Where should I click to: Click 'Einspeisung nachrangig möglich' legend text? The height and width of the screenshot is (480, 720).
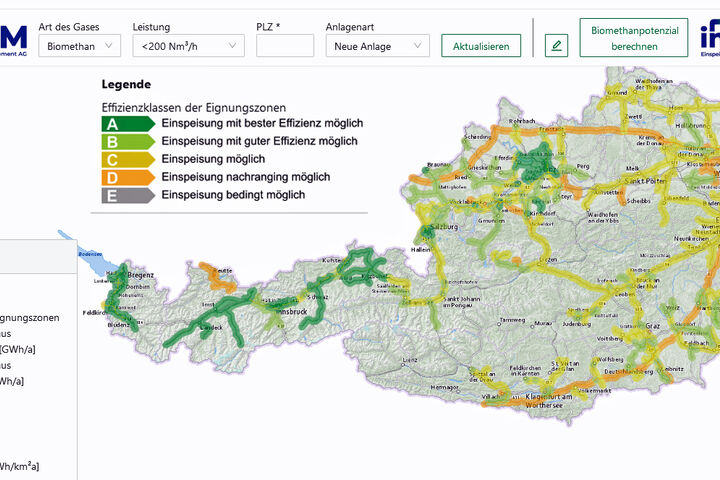coord(246,177)
